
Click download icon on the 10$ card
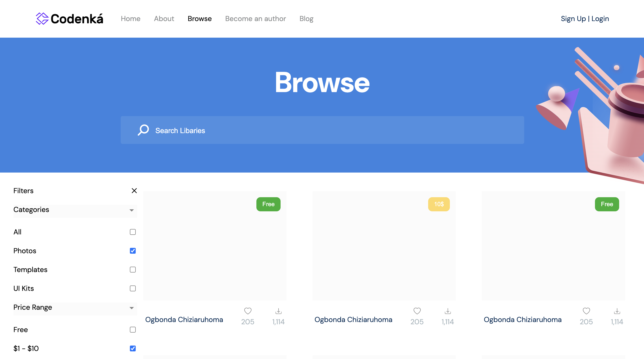[x=447, y=311]
